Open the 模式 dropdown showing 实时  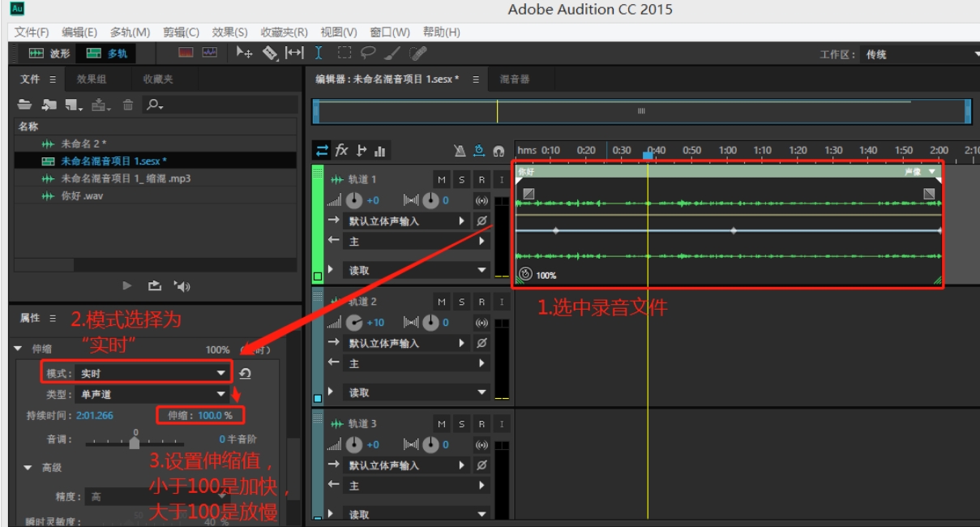click(153, 373)
